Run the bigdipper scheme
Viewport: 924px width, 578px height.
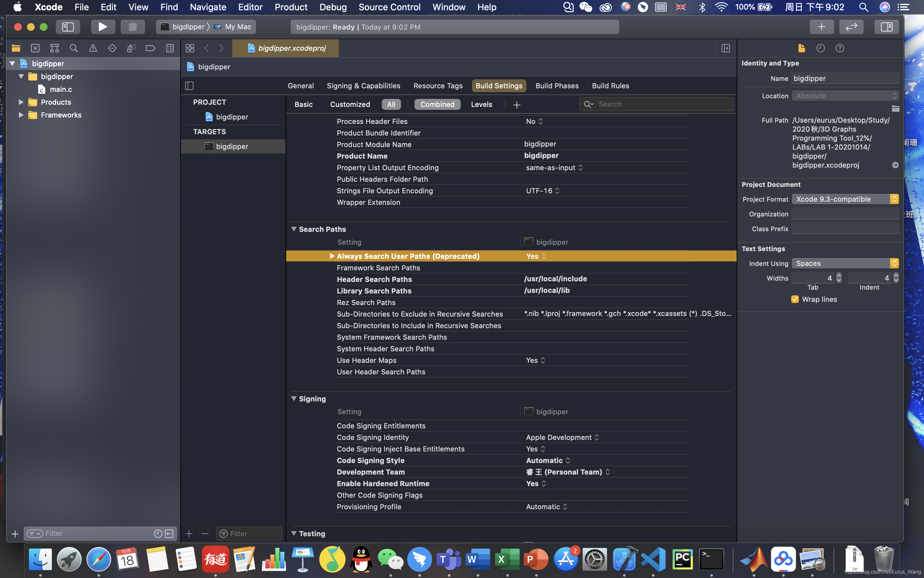tap(103, 27)
